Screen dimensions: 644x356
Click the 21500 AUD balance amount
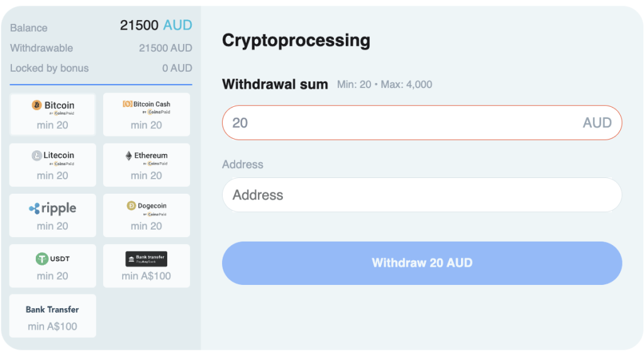(x=156, y=26)
